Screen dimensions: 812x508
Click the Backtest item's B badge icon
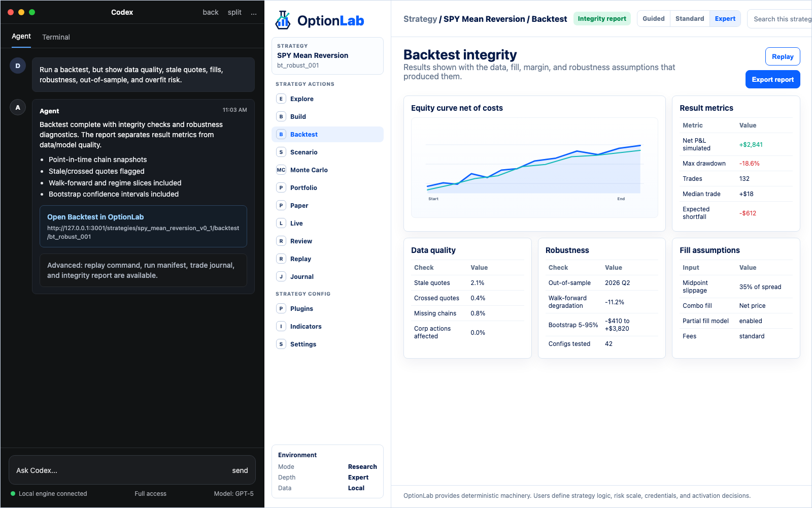[x=281, y=134]
